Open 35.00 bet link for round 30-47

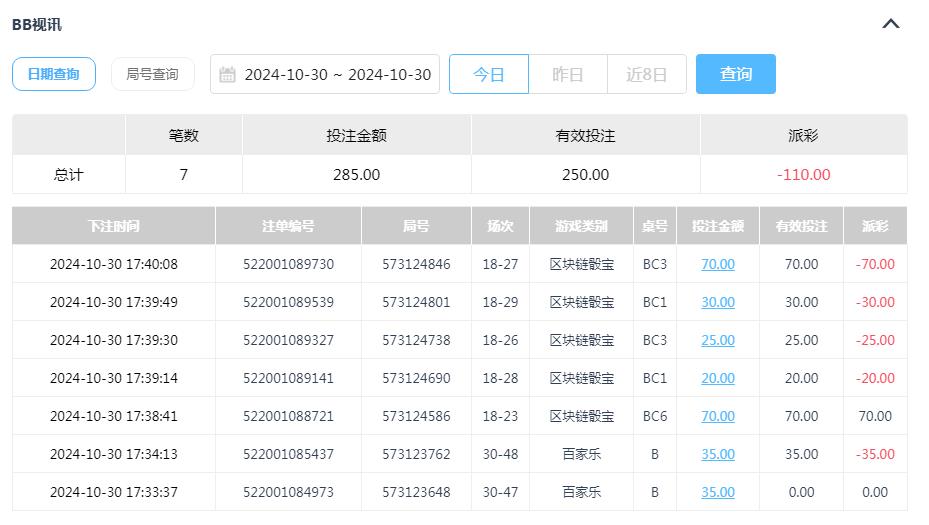717,492
